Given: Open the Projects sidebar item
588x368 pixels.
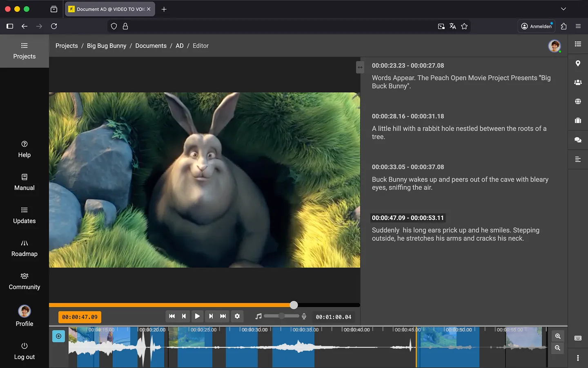Looking at the screenshot, I should tap(24, 51).
